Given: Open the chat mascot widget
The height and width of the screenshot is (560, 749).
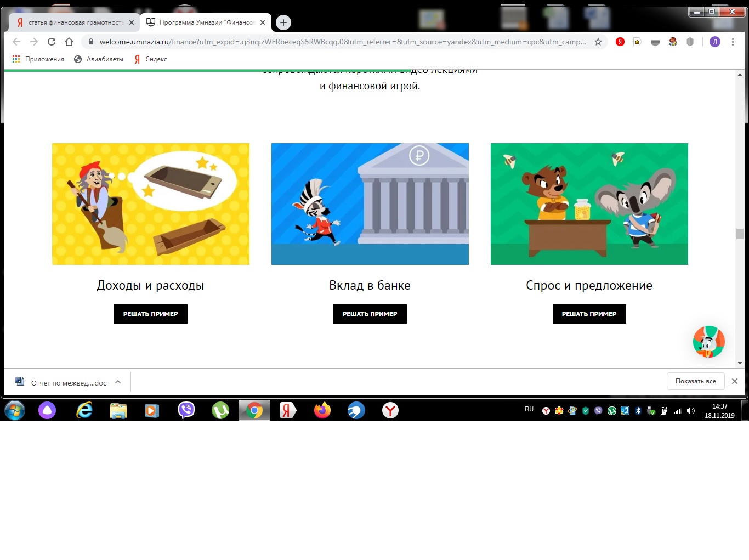Looking at the screenshot, I should tap(708, 342).
